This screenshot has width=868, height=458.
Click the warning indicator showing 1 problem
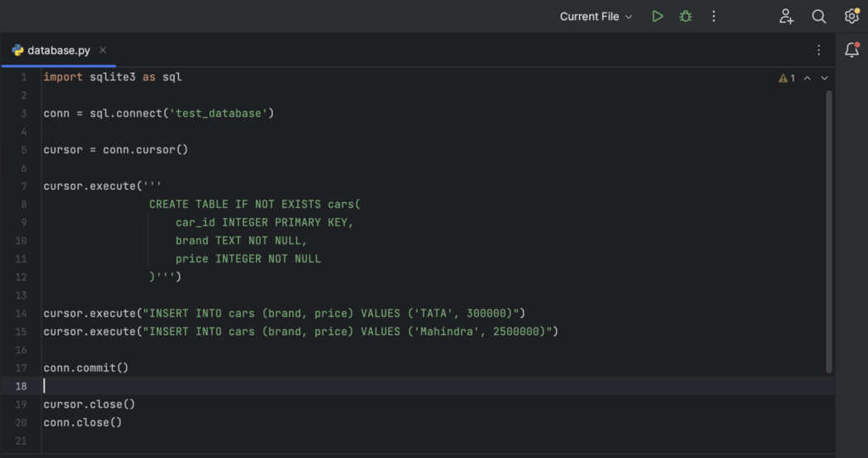(x=787, y=78)
